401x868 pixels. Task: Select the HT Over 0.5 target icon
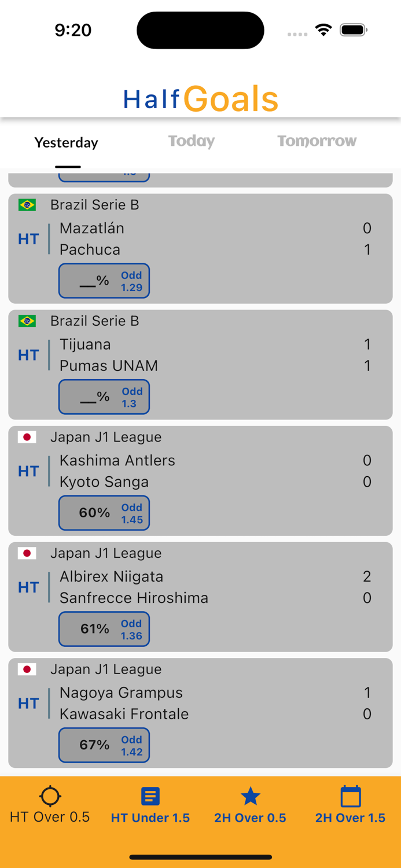(x=50, y=796)
